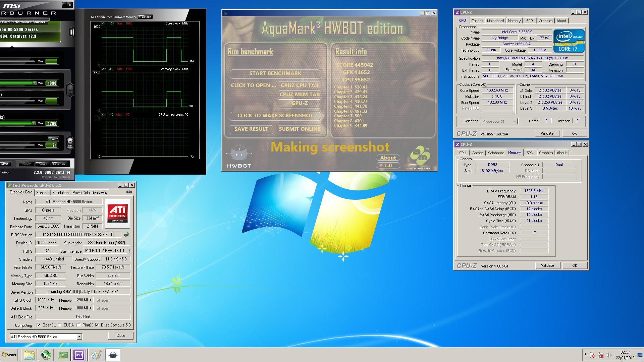
Task: Click the GPU-Z button in AquaMark
Action: [300, 103]
